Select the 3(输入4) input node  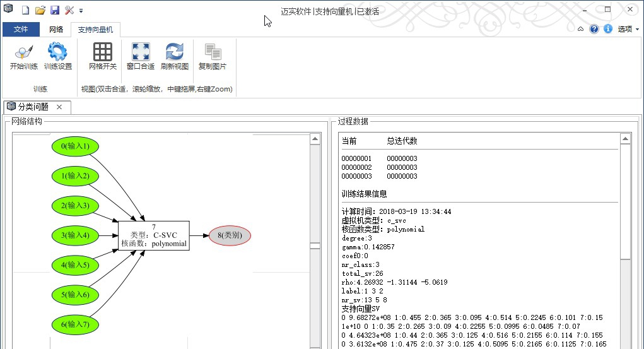click(75, 235)
